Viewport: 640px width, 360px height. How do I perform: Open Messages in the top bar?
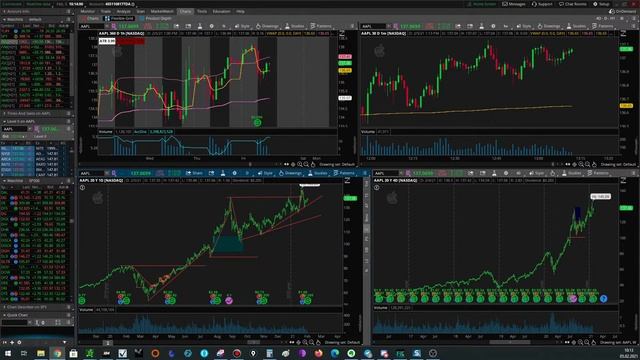click(x=513, y=4)
